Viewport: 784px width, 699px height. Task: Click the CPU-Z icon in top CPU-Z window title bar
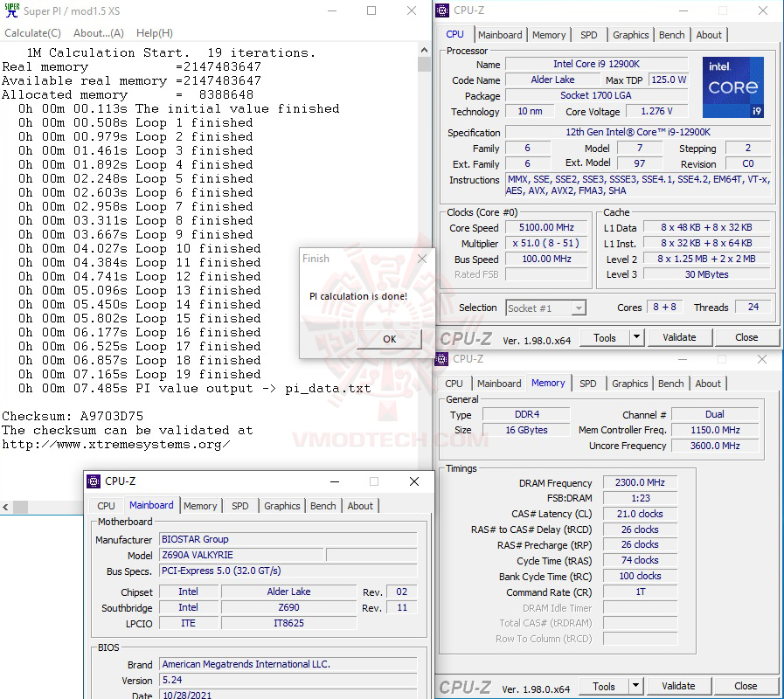pos(442,10)
